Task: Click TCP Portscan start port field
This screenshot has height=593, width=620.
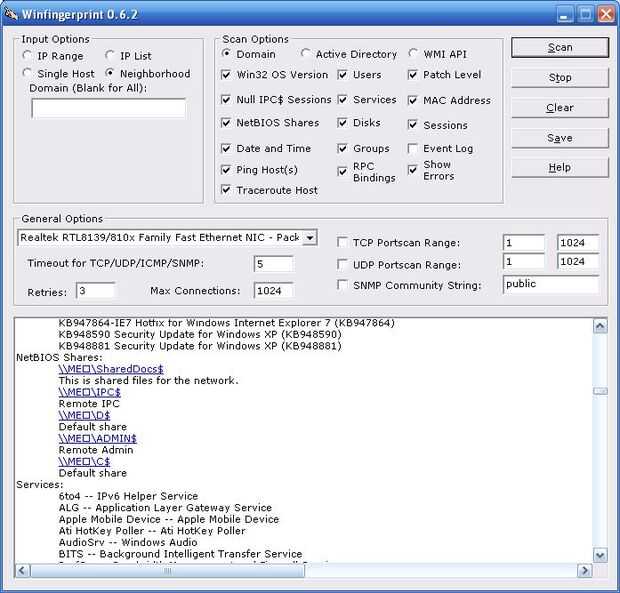Action: 524,242
